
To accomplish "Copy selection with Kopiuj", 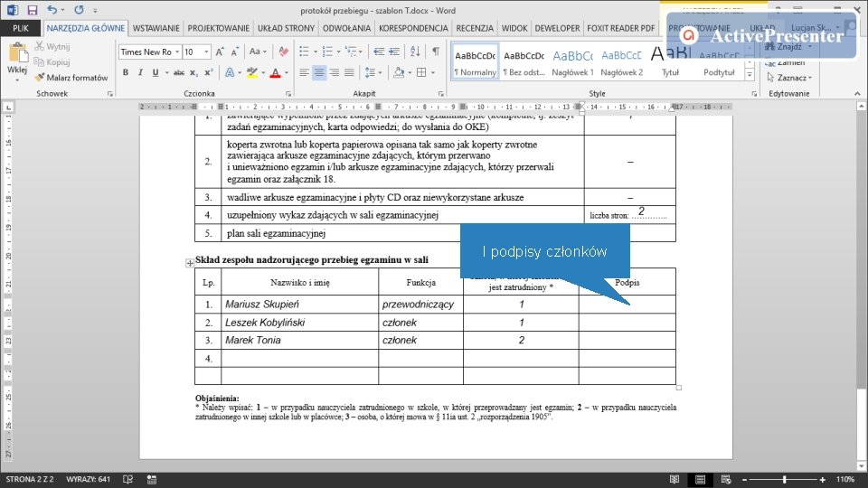I will pyautogui.click(x=52, y=62).
